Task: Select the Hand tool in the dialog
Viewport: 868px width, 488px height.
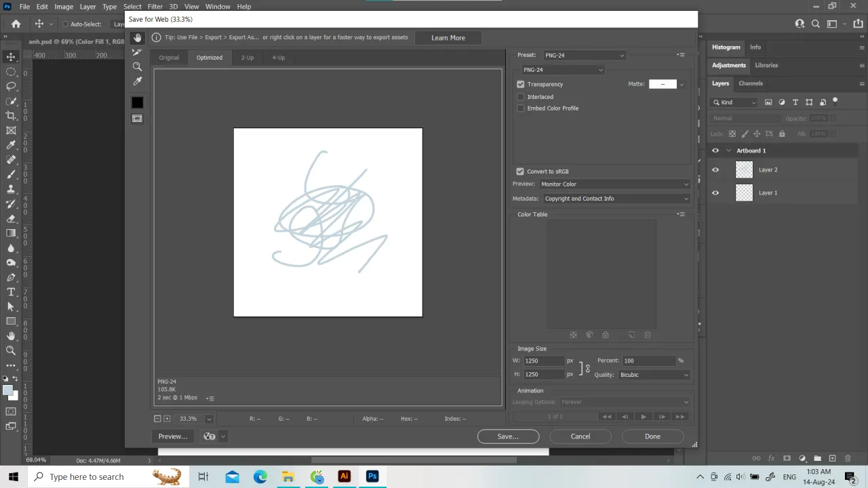Action: pyautogui.click(x=137, y=37)
